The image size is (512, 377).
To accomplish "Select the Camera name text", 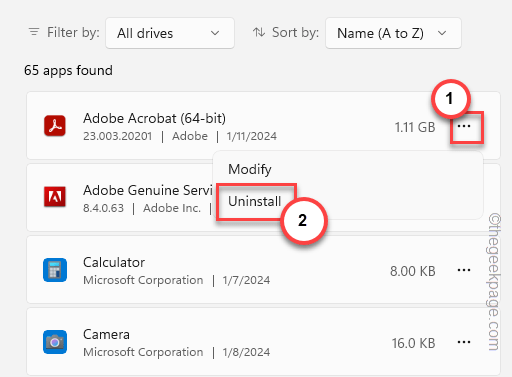I will coord(106,334).
